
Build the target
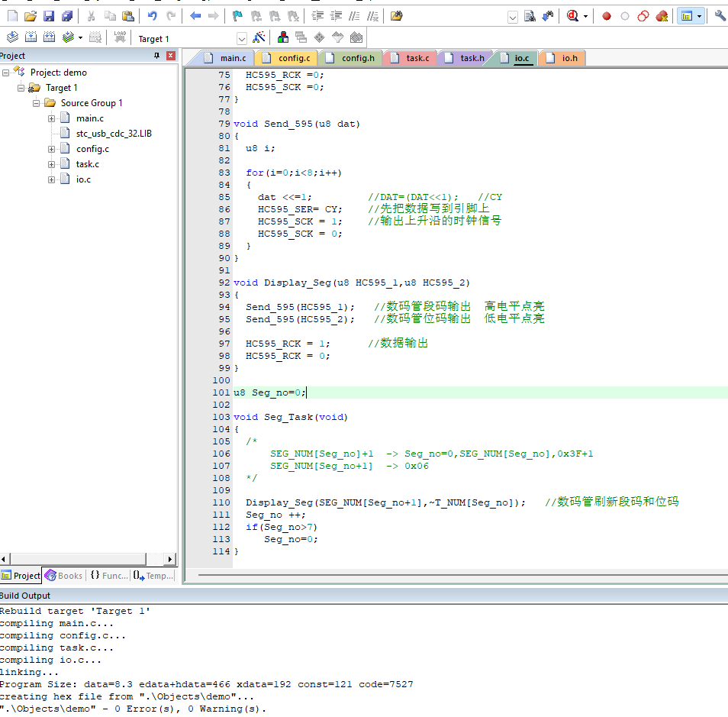point(31,37)
